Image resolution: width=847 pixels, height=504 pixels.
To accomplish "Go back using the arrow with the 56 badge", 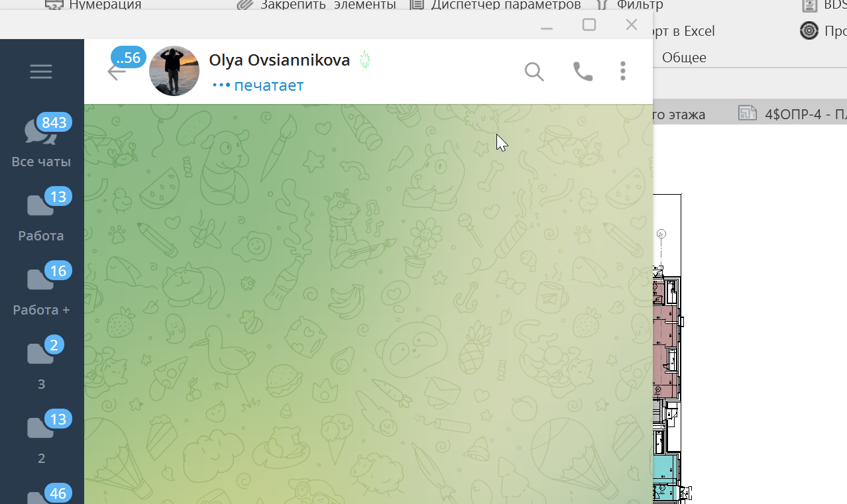I will tap(117, 72).
